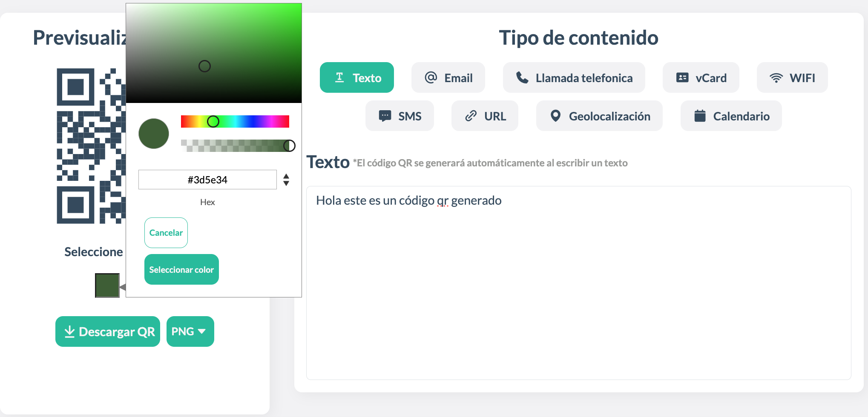Click the rainbow hue slider
Image resolution: width=868 pixels, height=417 pixels.
pyautogui.click(x=235, y=121)
